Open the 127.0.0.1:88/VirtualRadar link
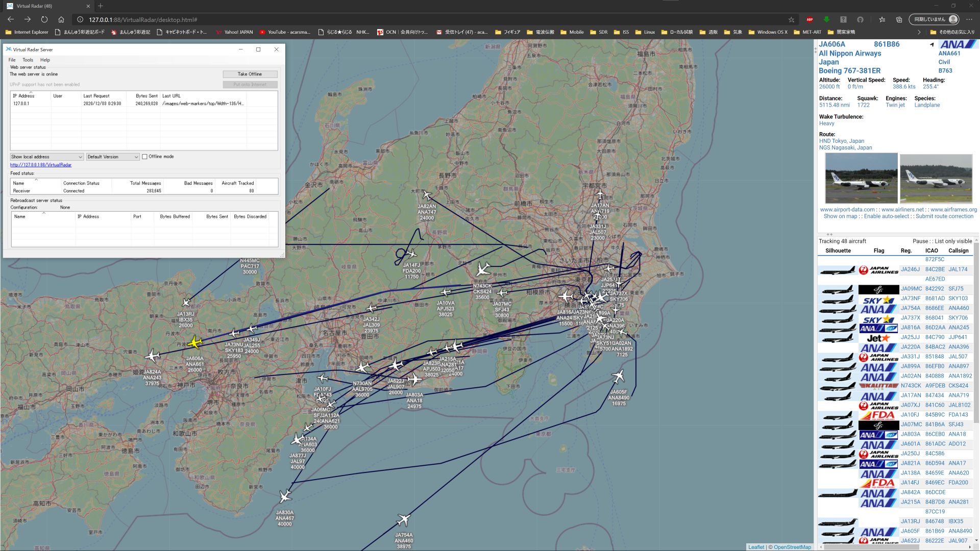This screenshot has height=551, width=980. click(x=41, y=165)
